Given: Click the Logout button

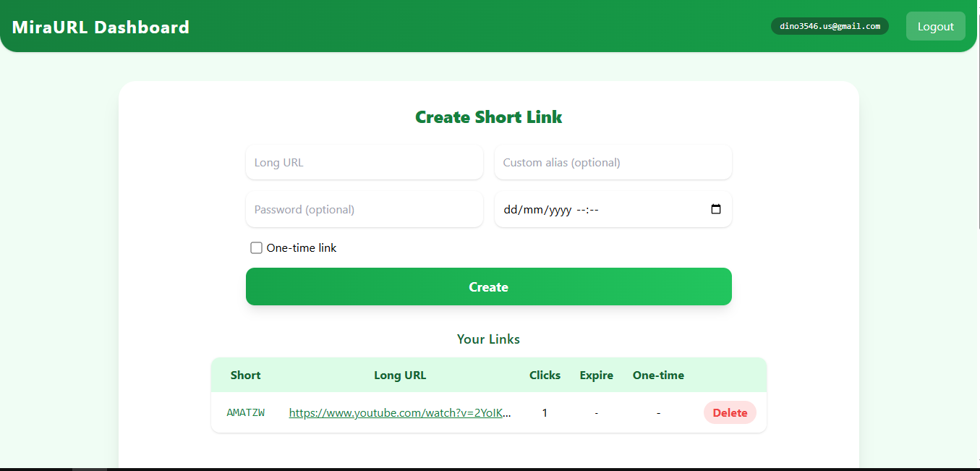Looking at the screenshot, I should point(936,26).
